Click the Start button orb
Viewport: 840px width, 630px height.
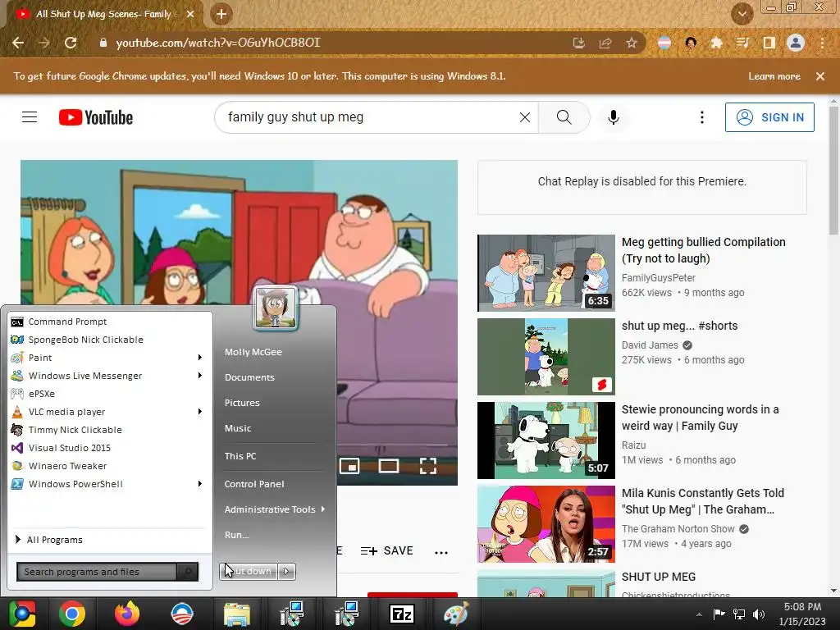coord(22,614)
